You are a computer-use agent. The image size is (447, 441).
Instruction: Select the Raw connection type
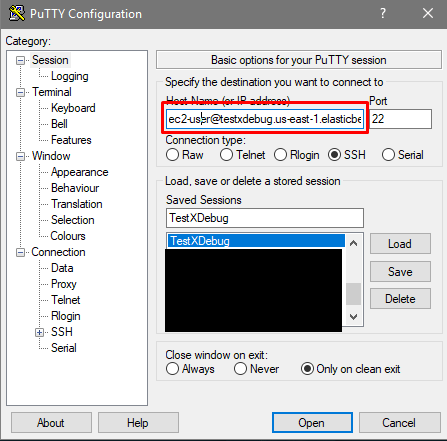(x=173, y=155)
